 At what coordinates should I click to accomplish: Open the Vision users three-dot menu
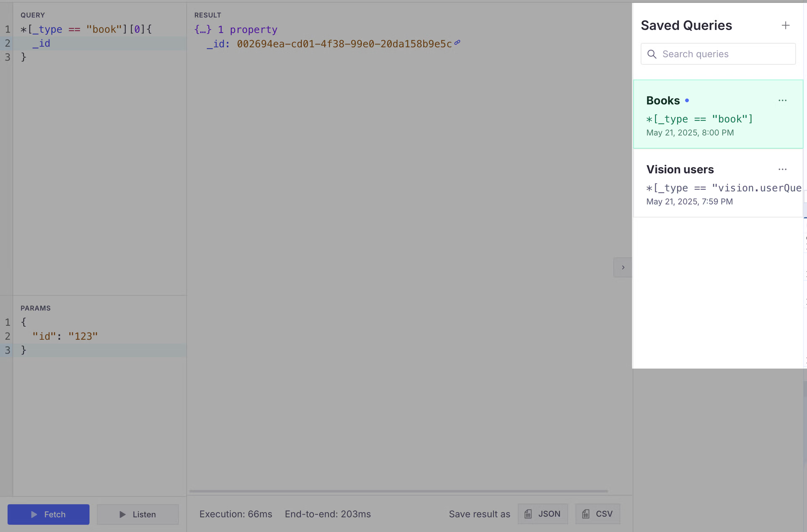click(x=782, y=169)
